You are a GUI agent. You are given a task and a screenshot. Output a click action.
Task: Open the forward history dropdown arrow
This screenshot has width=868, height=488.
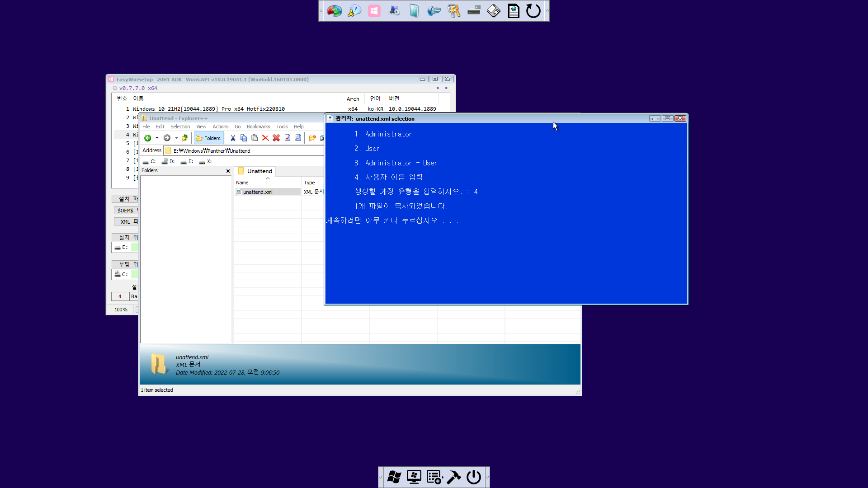[x=176, y=138]
